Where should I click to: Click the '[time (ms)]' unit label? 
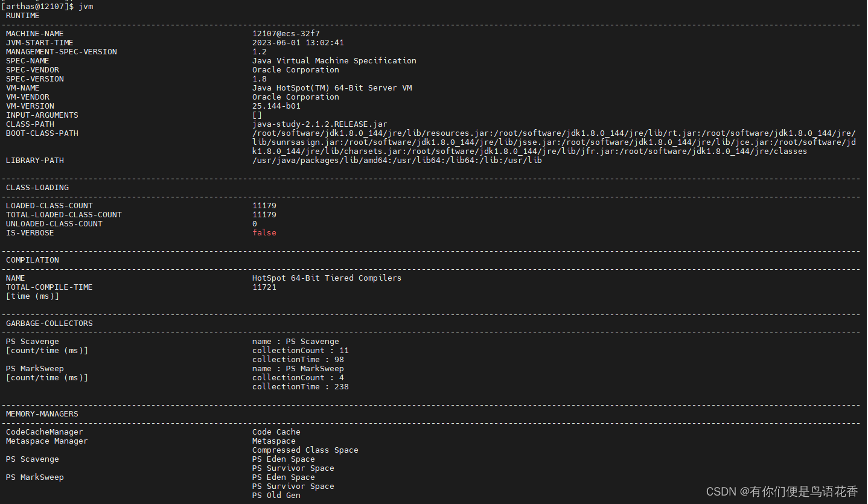click(33, 296)
